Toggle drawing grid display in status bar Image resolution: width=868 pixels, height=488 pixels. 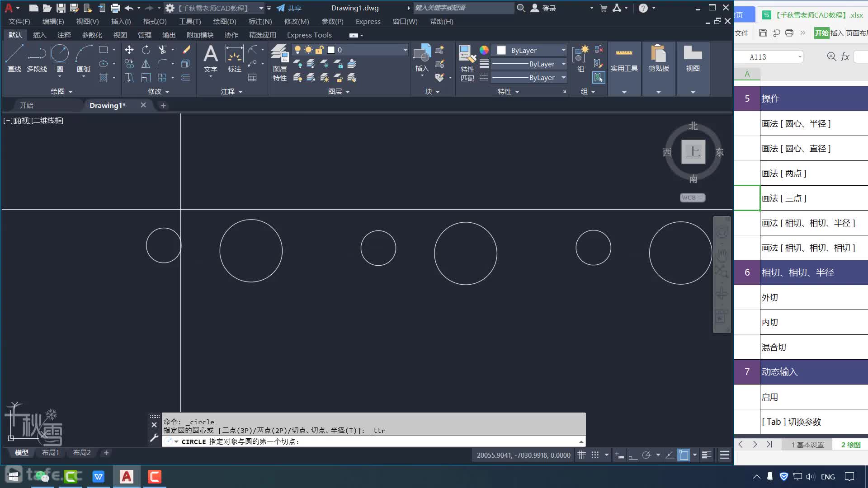pos(582,455)
